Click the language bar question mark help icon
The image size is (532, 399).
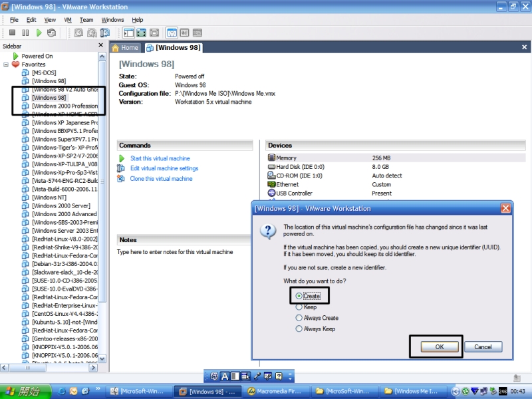pos(279,376)
